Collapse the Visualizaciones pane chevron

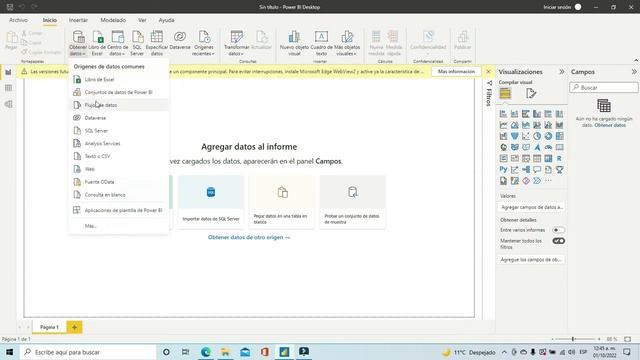[561, 71]
